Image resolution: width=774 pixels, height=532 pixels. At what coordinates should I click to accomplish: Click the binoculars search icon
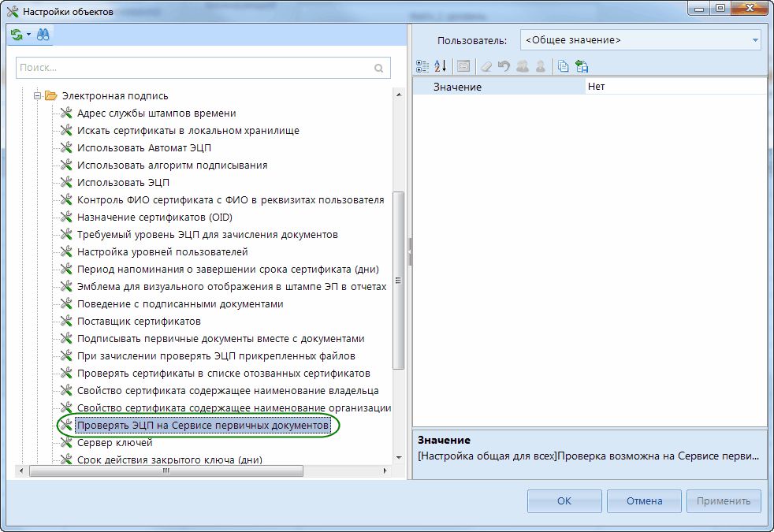pyautogui.click(x=43, y=35)
